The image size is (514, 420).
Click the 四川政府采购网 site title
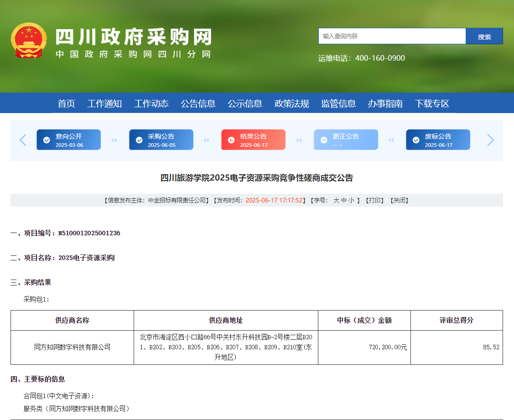[134, 36]
